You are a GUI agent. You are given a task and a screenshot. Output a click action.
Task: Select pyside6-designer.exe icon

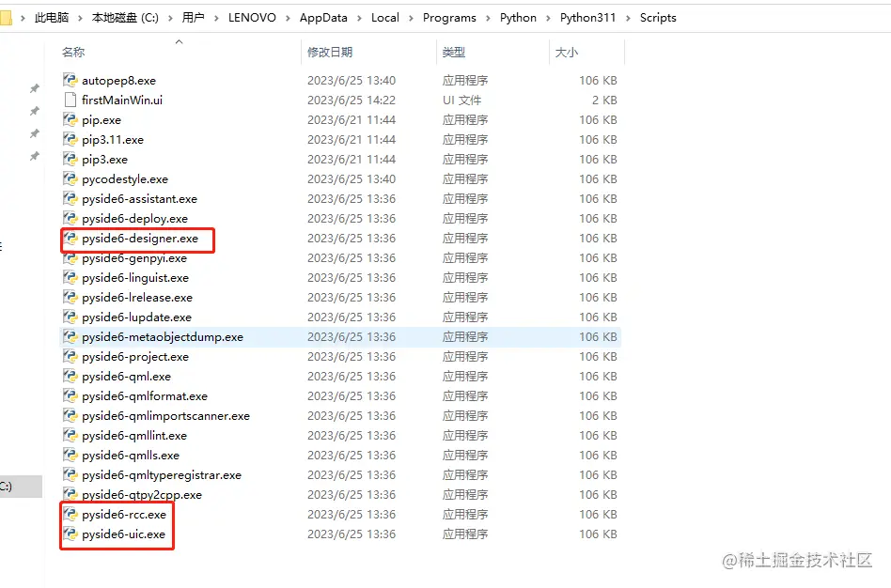(x=70, y=238)
